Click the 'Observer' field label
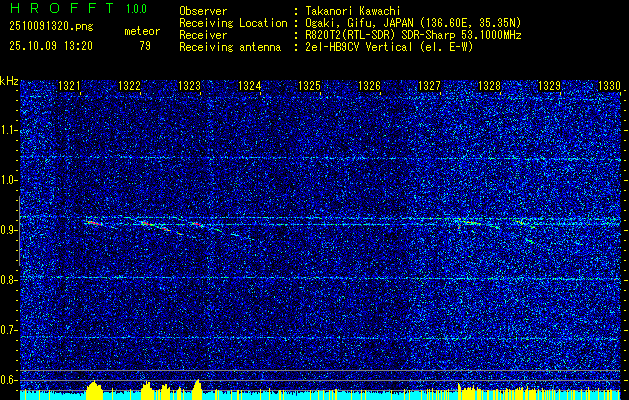The width and height of the screenshot is (629, 400). tap(203, 11)
